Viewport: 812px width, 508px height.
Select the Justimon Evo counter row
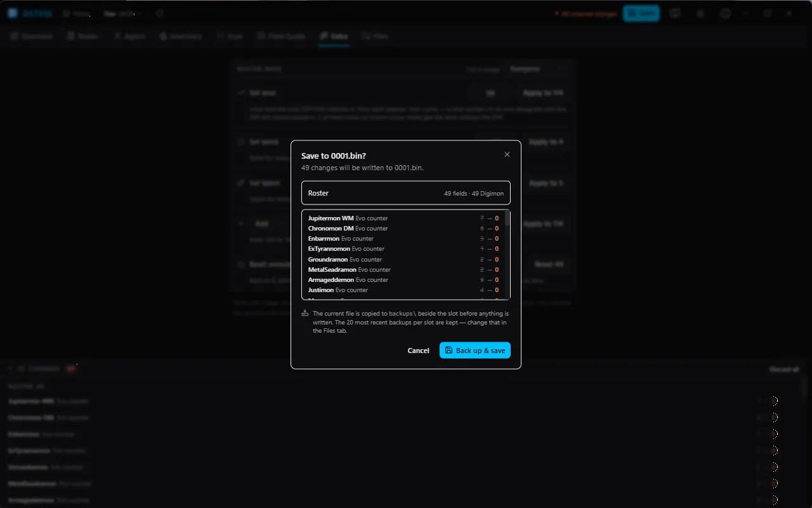pyautogui.click(x=403, y=290)
